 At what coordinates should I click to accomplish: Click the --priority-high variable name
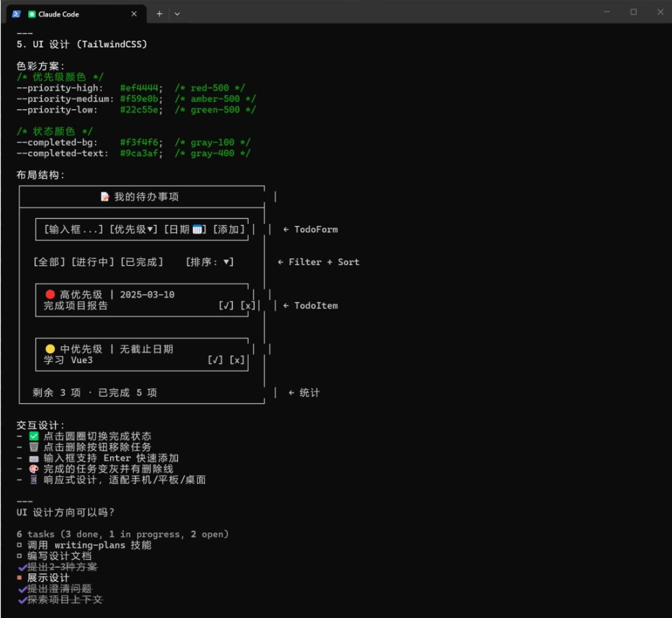pyautogui.click(x=58, y=88)
